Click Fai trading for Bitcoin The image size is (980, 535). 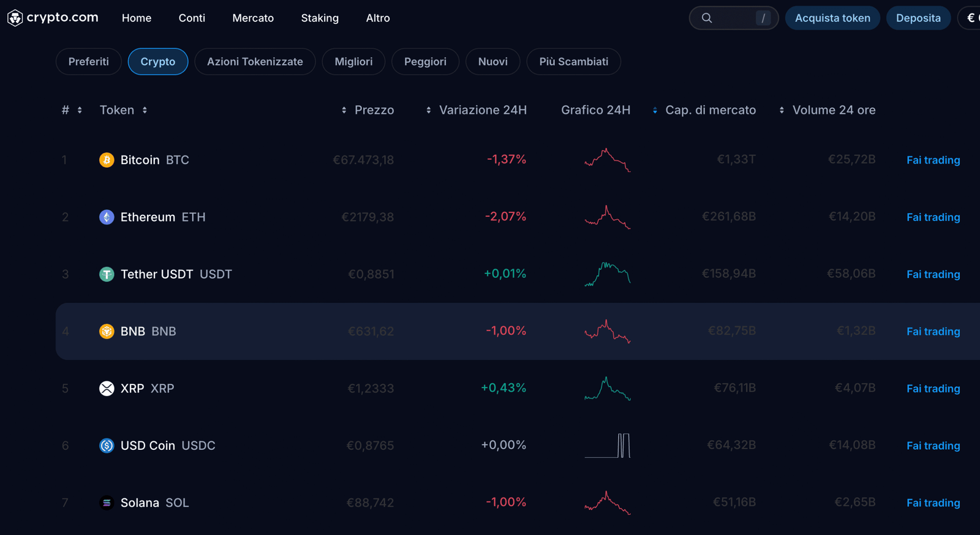point(933,160)
